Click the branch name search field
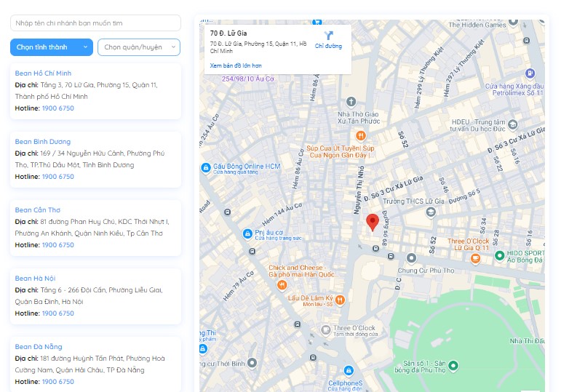561x392 pixels. click(x=95, y=23)
